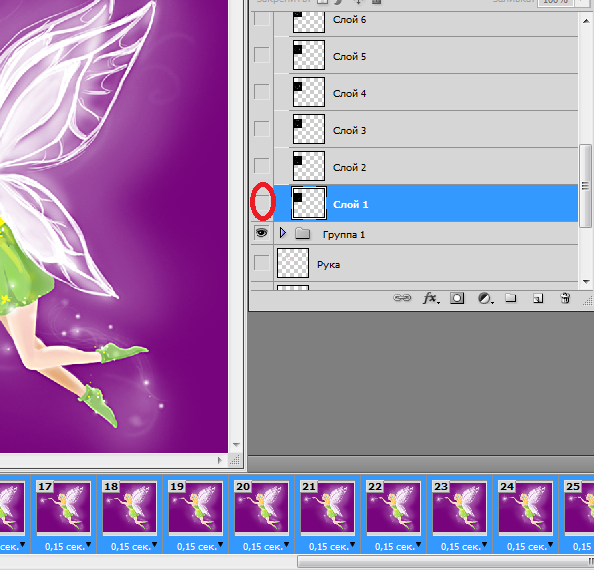Click the Слой 4 layer thumbnail
This screenshot has width=594, height=570.
tap(309, 92)
